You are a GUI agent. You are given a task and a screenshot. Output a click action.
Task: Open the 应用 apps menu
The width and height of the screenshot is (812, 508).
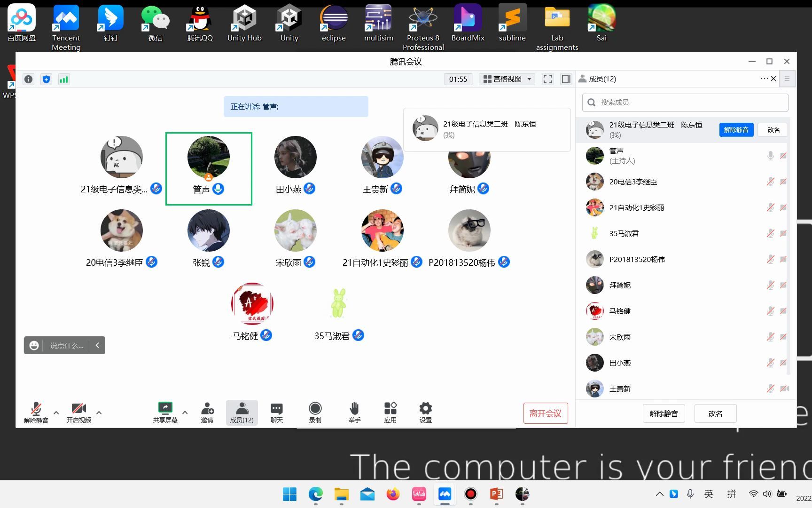click(390, 413)
